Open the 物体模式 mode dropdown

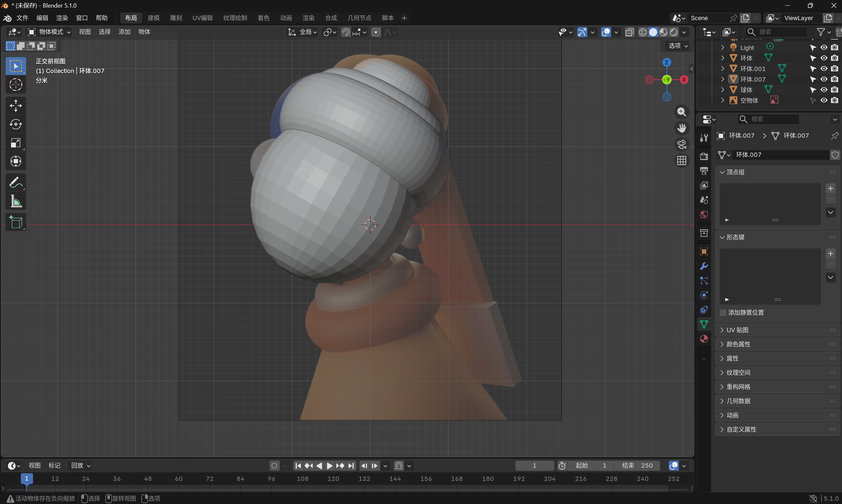(50, 32)
